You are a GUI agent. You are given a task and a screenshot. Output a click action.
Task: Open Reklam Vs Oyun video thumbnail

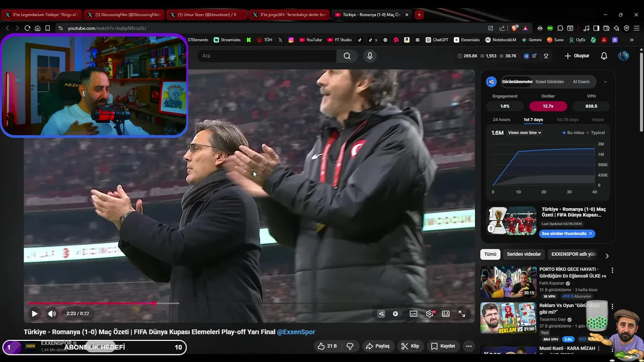[x=508, y=318]
